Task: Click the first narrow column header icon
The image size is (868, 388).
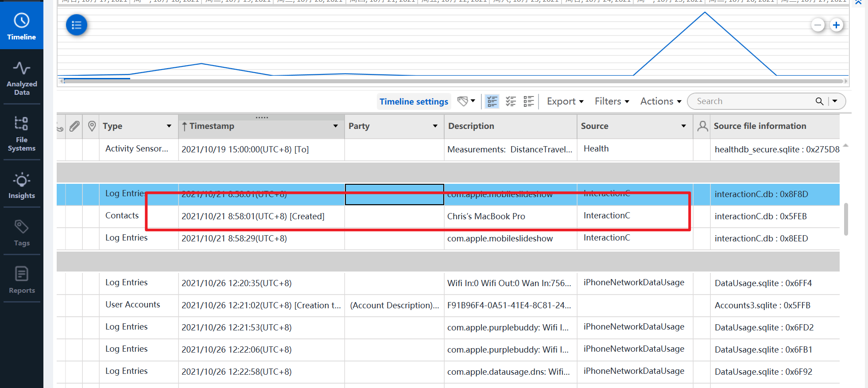Action: point(61,127)
